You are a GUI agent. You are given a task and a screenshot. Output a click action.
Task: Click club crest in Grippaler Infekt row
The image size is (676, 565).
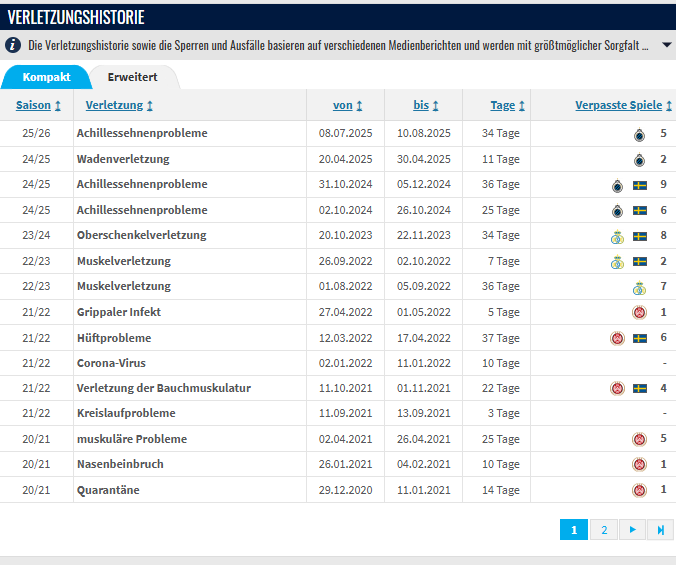[x=639, y=312]
